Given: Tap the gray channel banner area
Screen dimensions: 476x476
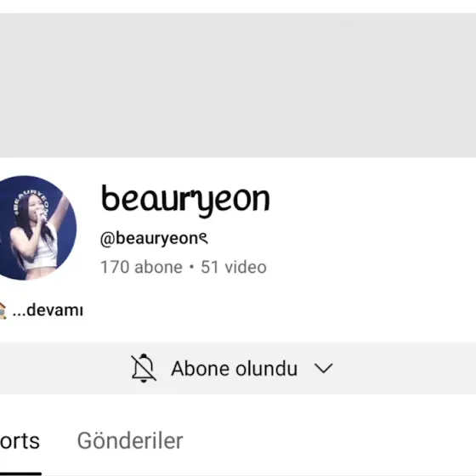Looking at the screenshot, I should point(238,85).
